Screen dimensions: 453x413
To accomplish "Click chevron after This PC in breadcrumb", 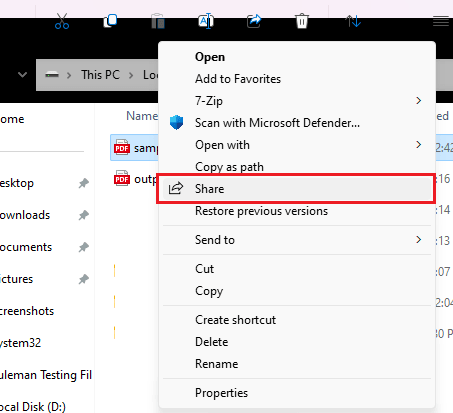I will click(131, 75).
